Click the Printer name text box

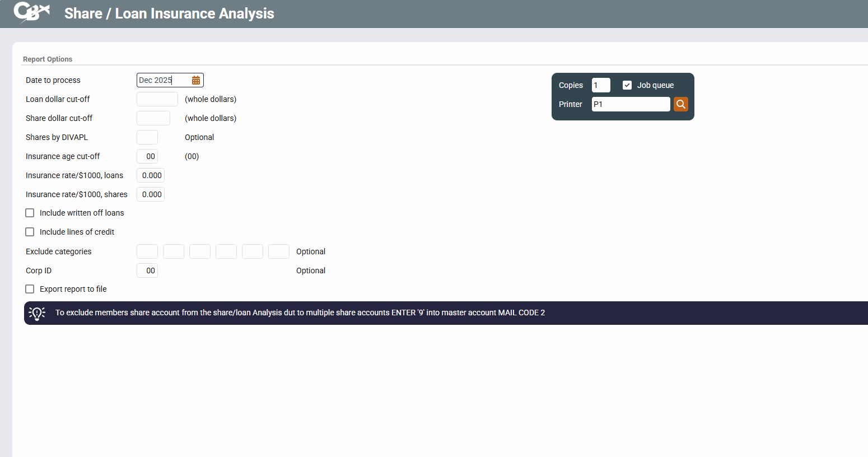point(630,104)
